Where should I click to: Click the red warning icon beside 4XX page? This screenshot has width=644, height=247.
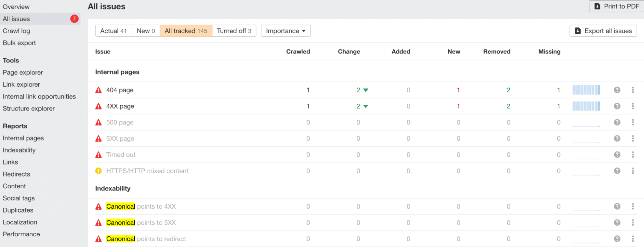click(99, 106)
